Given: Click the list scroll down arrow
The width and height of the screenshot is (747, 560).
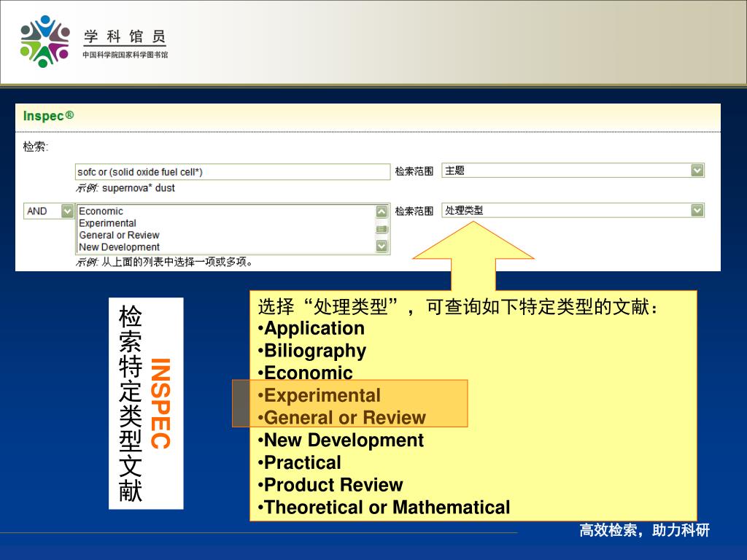Looking at the screenshot, I should pyautogui.click(x=382, y=246).
